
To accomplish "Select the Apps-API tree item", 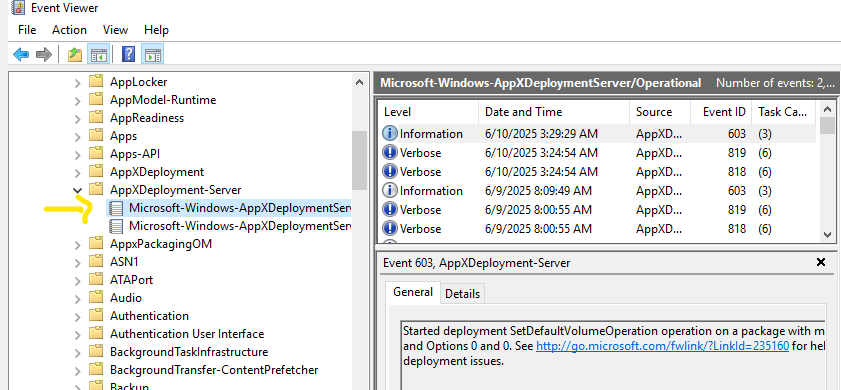I will [x=135, y=153].
